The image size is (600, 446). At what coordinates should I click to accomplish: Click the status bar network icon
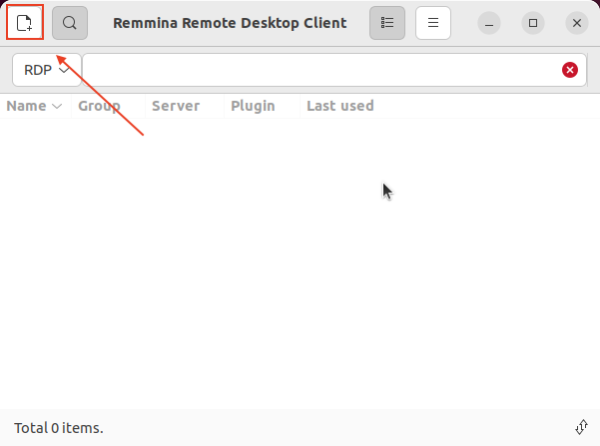(581, 427)
